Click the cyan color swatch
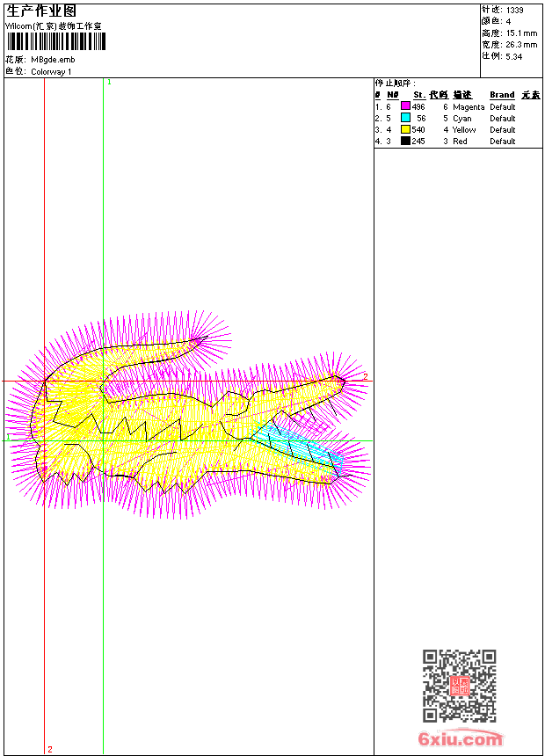 405,118
